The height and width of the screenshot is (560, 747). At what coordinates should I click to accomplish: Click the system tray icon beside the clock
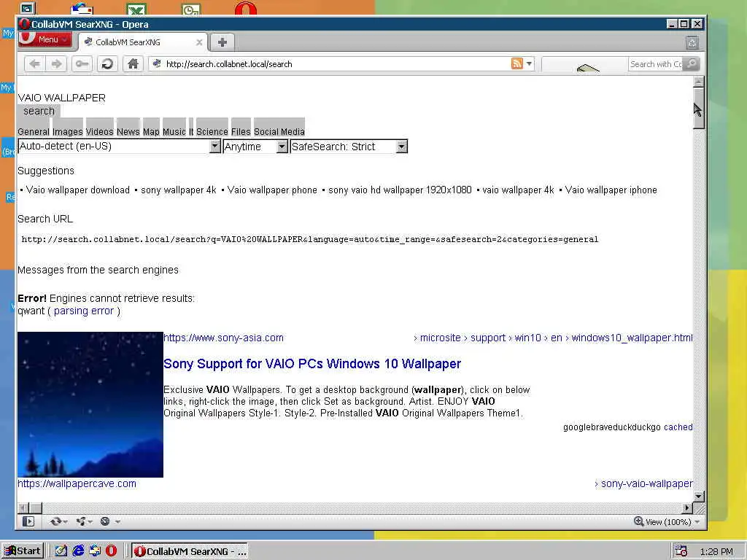681,551
